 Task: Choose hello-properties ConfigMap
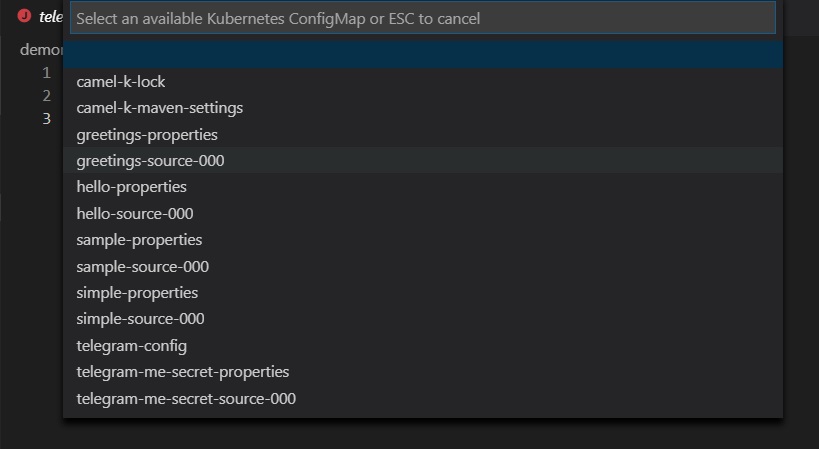click(x=423, y=187)
